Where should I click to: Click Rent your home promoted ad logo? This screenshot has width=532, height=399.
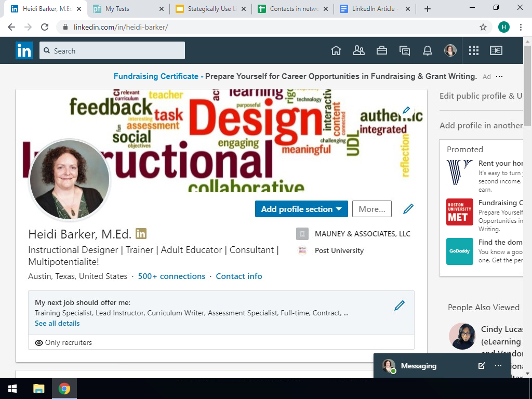click(459, 172)
